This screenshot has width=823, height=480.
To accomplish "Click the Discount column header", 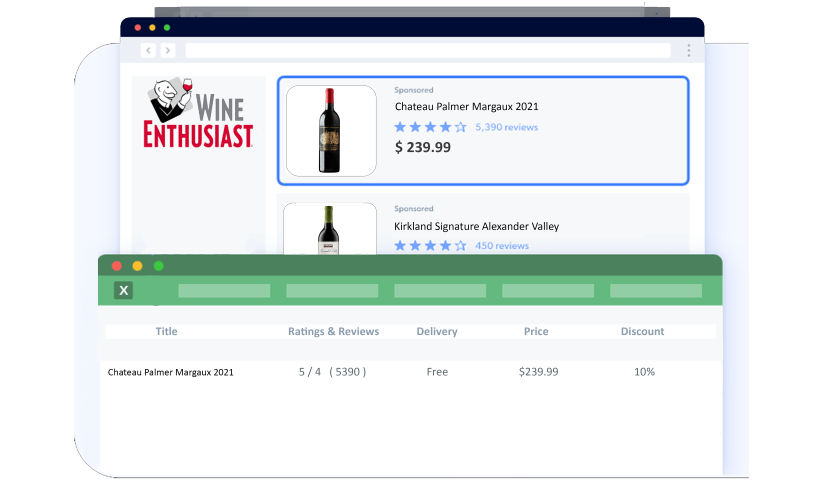I will coord(642,332).
